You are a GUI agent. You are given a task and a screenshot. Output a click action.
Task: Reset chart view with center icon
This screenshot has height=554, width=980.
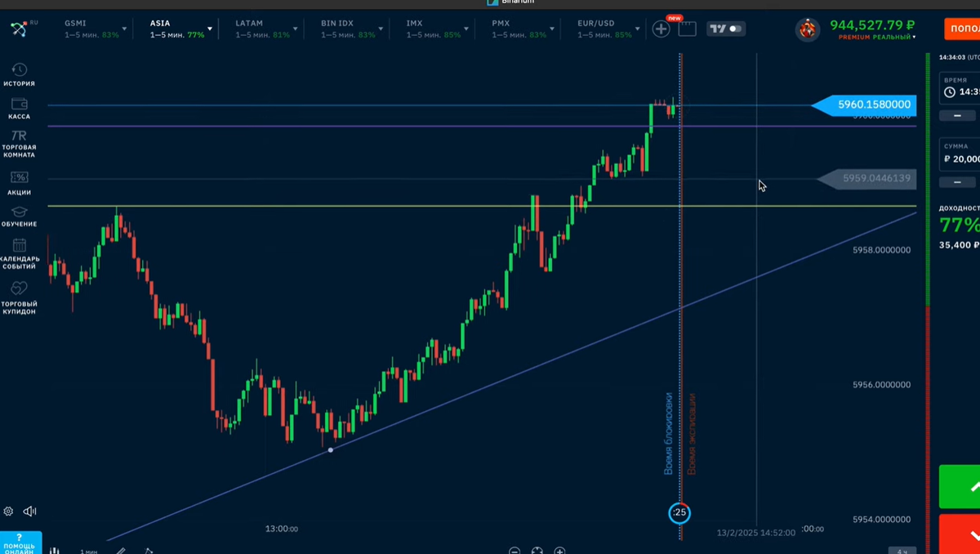pyautogui.click(x=537, y=552)
